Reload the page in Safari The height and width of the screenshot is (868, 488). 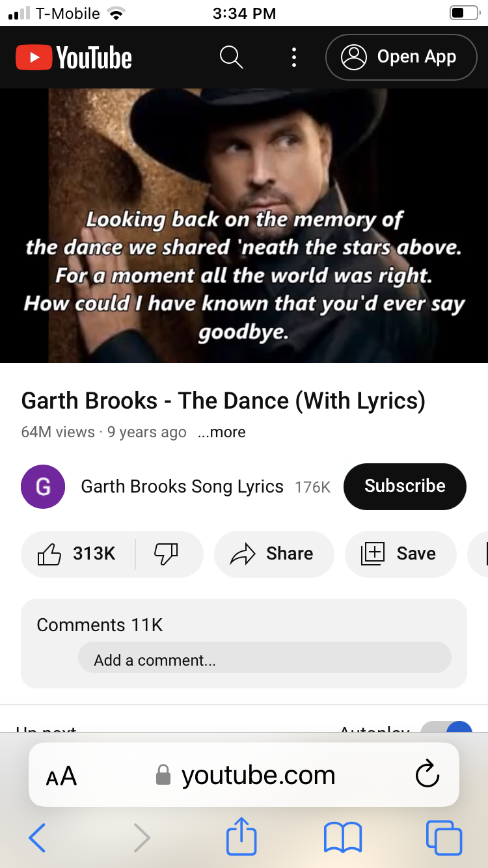click(427, 774)
